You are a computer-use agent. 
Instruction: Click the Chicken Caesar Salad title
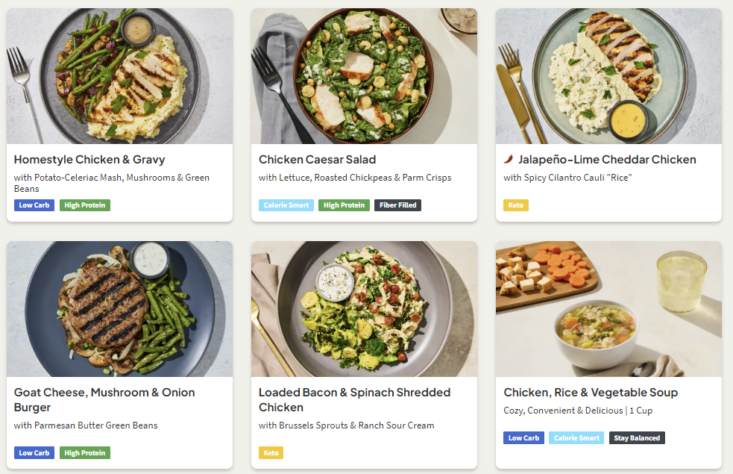click(317, 159)
